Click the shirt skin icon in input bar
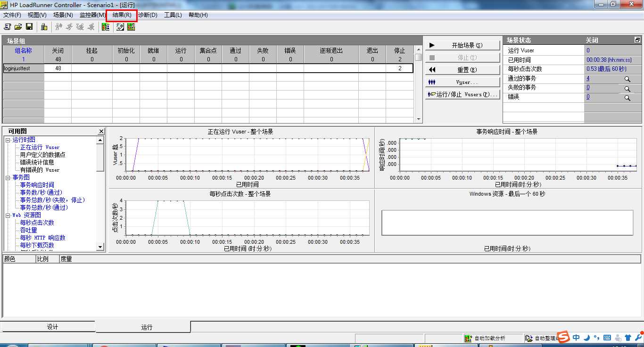The image size is (644, 347). pos(628,338)
